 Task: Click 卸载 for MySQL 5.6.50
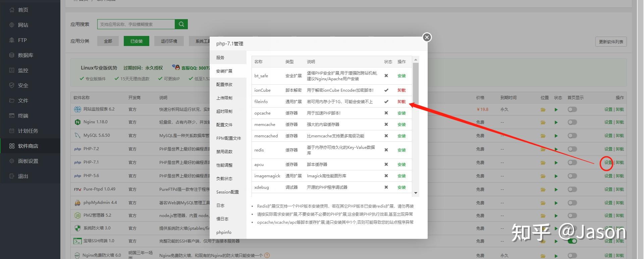620,136
